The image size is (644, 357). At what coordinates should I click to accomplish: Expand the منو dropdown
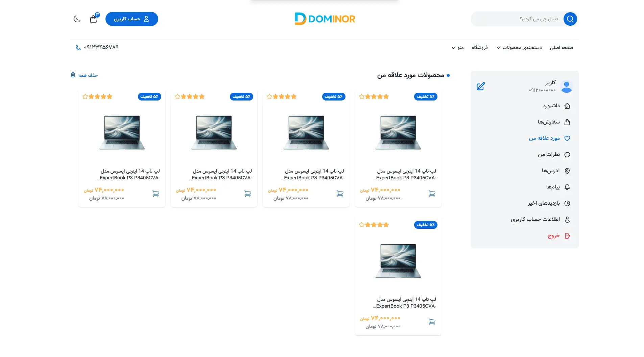click(458, 47)
